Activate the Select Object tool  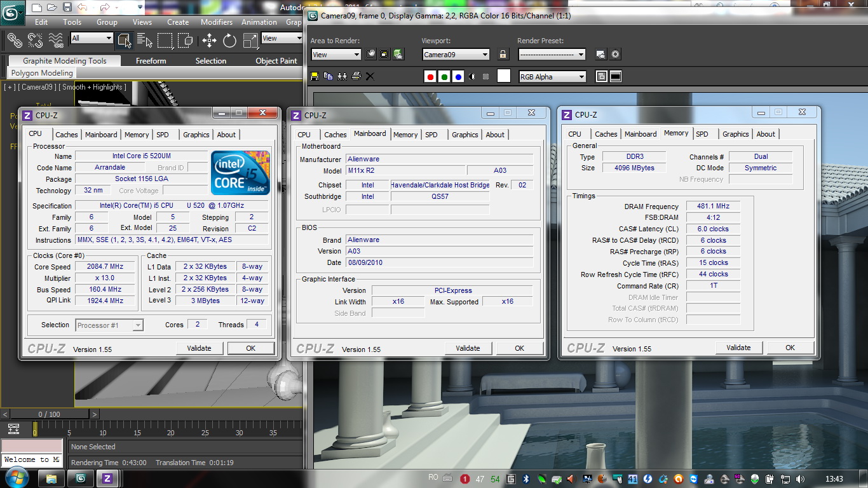tap(124, 41)
